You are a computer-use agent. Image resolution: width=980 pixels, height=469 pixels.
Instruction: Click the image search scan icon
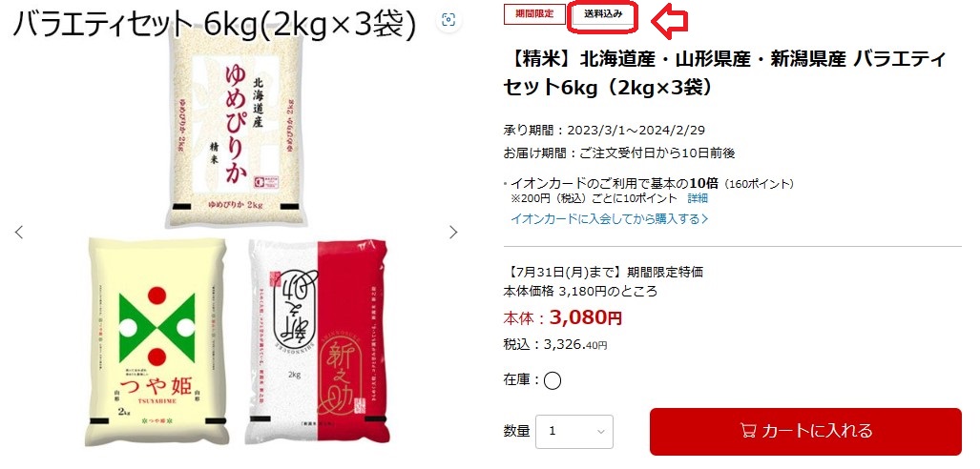(x=448, y=20)
